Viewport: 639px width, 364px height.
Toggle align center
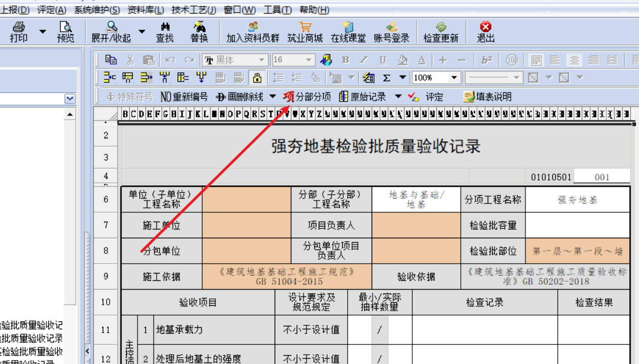[574, 60]
